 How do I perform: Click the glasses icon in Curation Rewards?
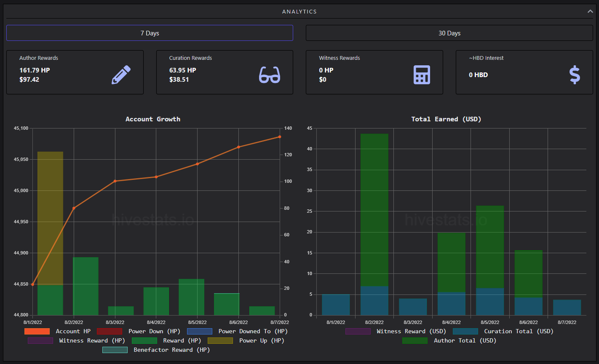[x=270, y=75]
